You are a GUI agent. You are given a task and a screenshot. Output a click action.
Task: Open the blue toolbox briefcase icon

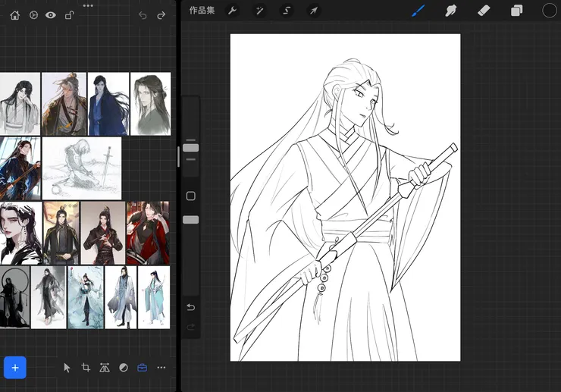142,368
